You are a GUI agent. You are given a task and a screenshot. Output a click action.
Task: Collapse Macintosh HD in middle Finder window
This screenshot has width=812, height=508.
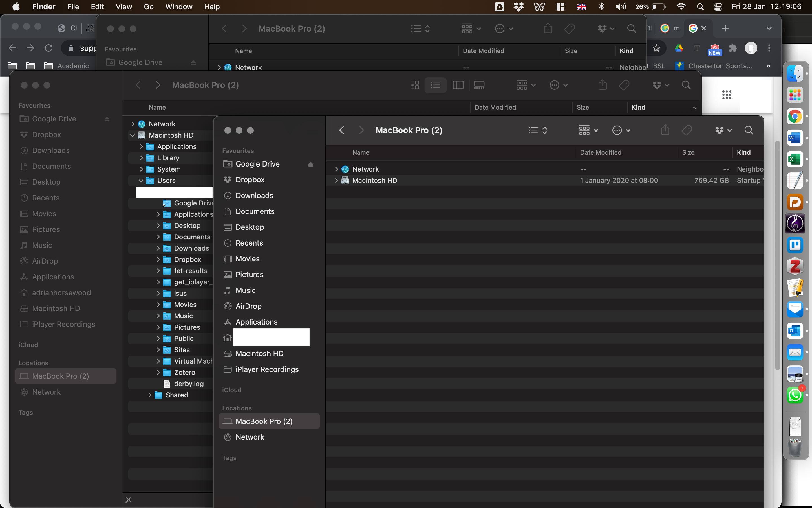tap(133, 135)
